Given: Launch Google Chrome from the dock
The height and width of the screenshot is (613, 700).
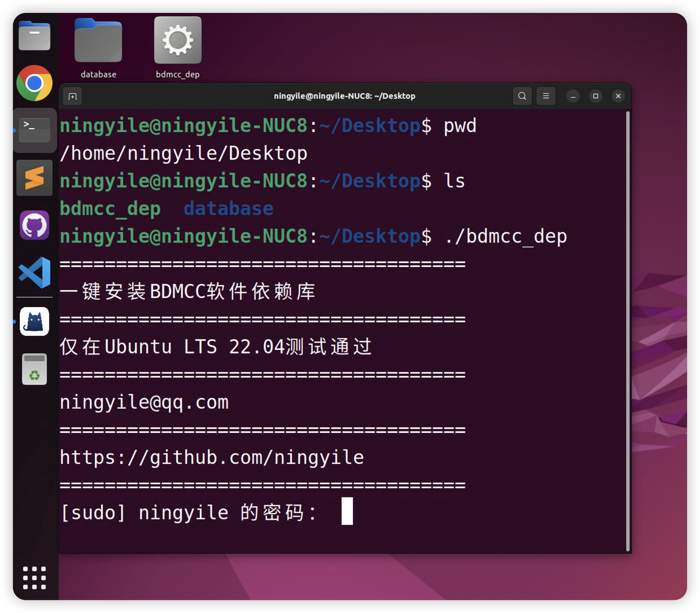Looking at the screenshot, I should pos(34,83).
